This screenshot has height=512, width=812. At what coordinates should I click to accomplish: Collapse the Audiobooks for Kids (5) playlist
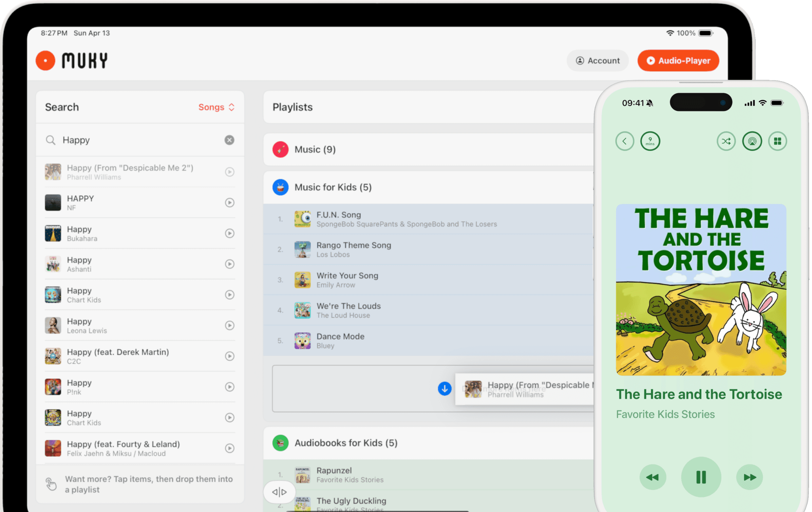[428, 443]
